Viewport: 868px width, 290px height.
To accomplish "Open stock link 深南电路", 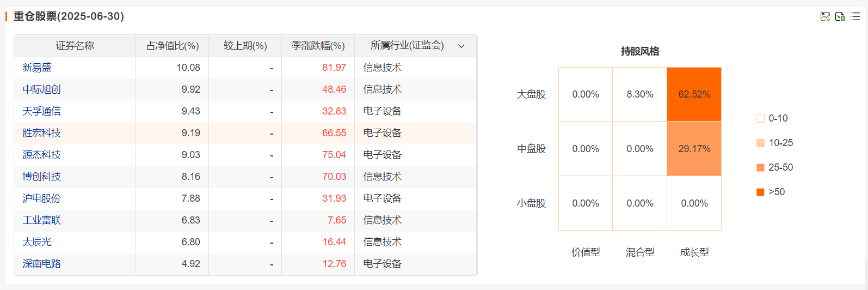I will (x=41, y=264).
